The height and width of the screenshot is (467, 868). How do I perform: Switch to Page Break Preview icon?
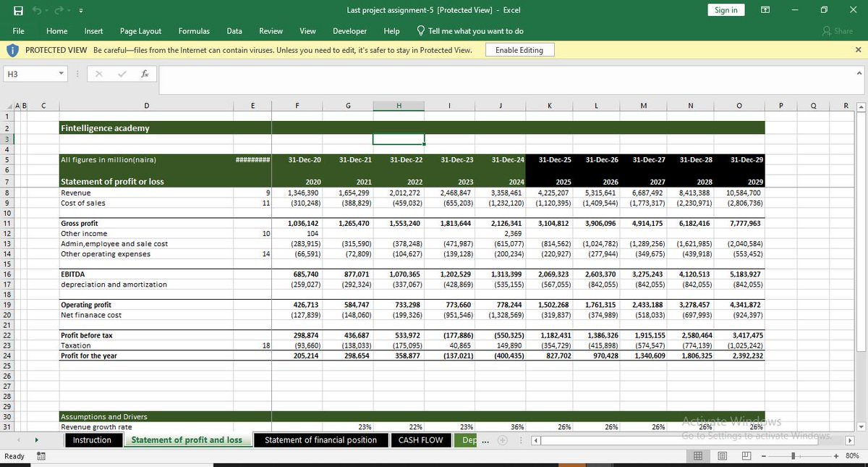point(745,456)
